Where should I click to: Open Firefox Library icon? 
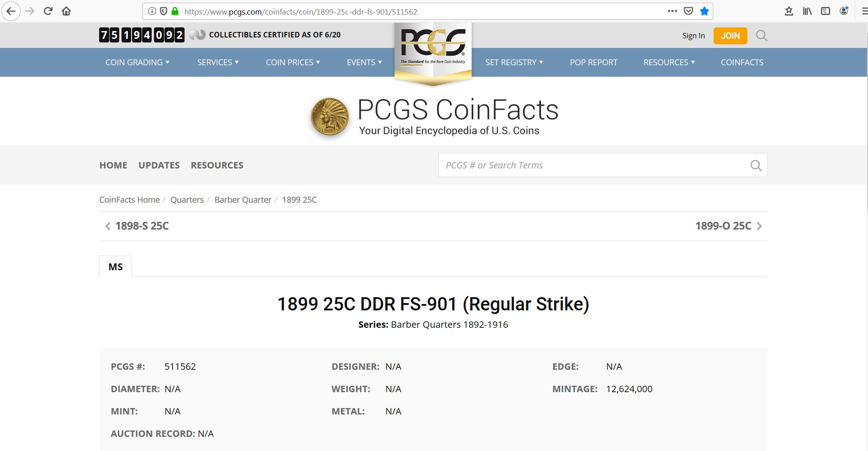[x=807, y=11]
